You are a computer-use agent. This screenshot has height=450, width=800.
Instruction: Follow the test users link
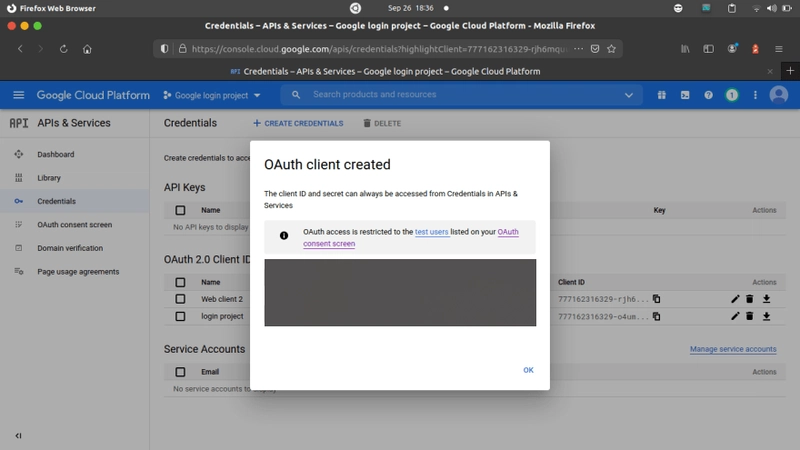[432, 232]
